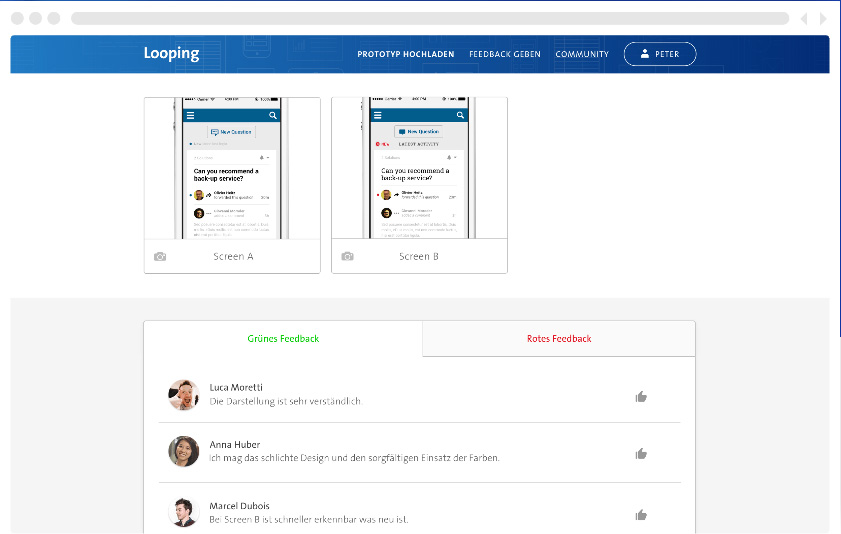The height and width of the screenshot is (534, 841).
Task: Click the browser forward arrow
Action: point(823,19)
